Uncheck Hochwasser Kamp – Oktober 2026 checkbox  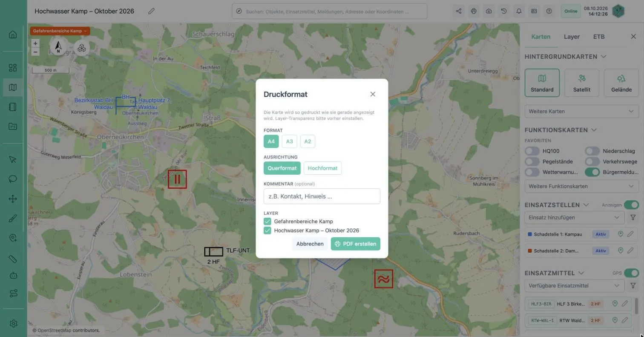click(x=267, y=230)
